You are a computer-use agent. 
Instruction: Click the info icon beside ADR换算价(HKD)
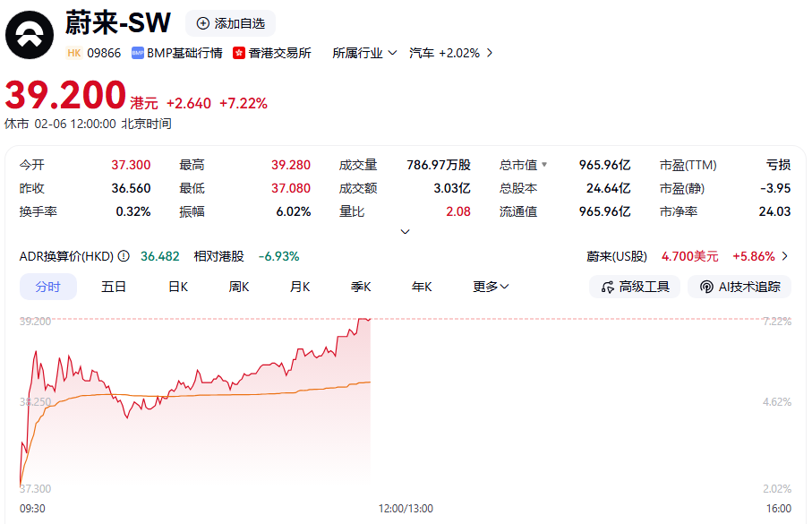(x=123, y=256)
